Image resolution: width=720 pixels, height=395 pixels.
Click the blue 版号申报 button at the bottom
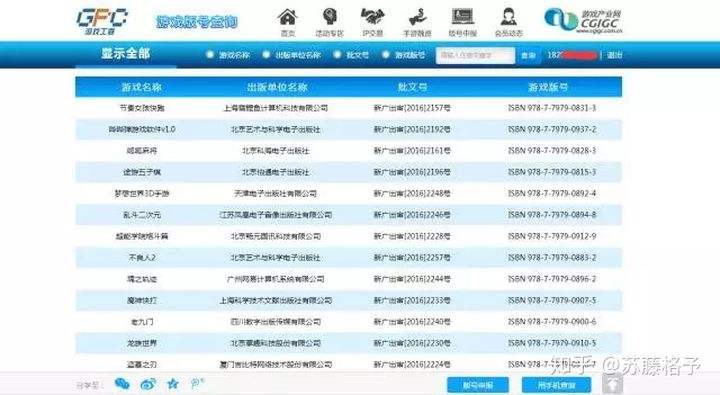coord(478,385)
